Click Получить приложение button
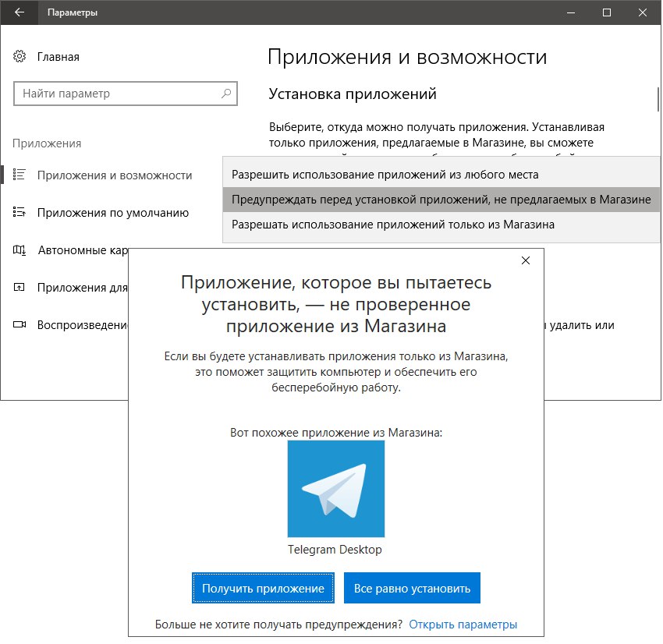The image size is (663, 644). click(x=263, y=588)
